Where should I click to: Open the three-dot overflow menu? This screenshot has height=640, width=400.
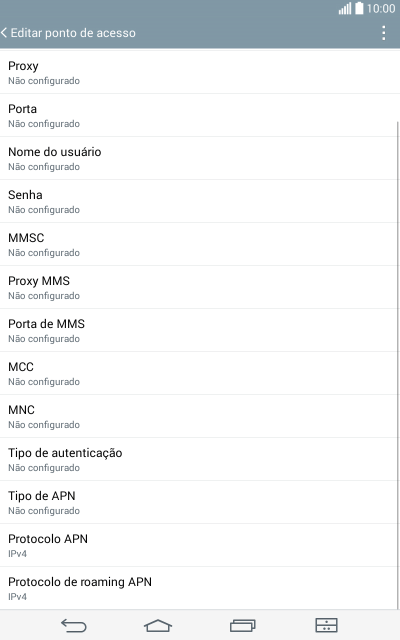tap(383, 33)
